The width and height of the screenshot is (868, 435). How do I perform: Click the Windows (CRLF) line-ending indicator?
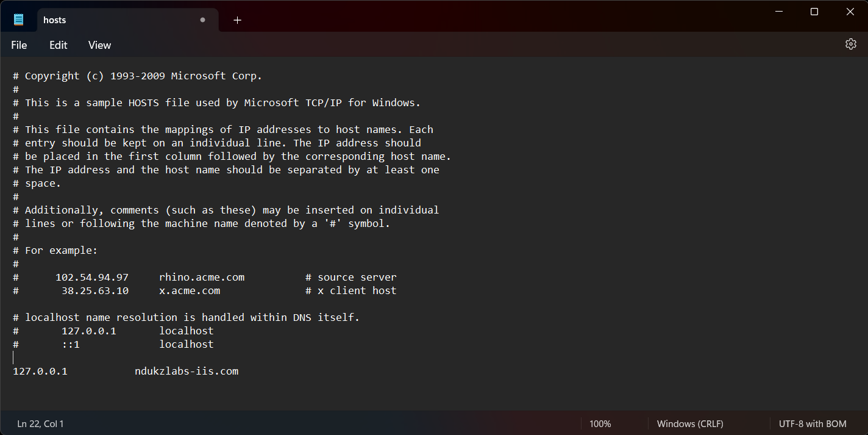click(x=689, y=423)
